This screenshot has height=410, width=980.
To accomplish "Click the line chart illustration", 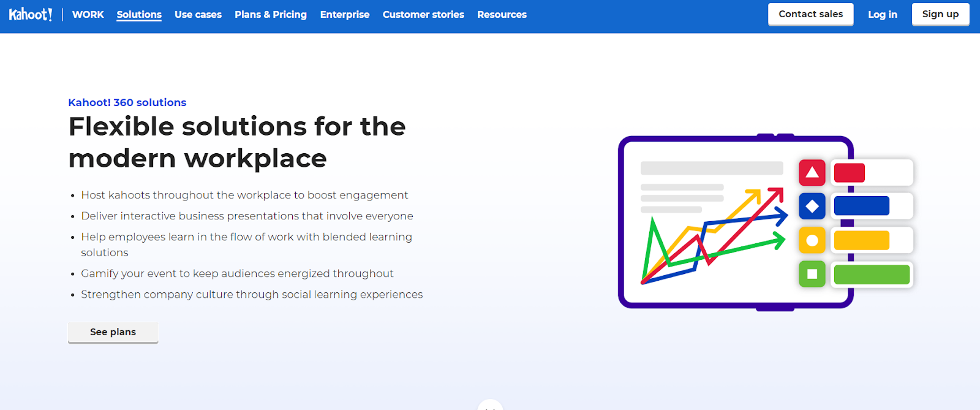I will click(x=714, y=237).
